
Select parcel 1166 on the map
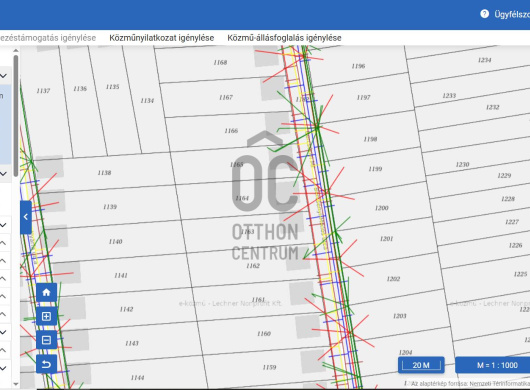click(x=231, y=131)
